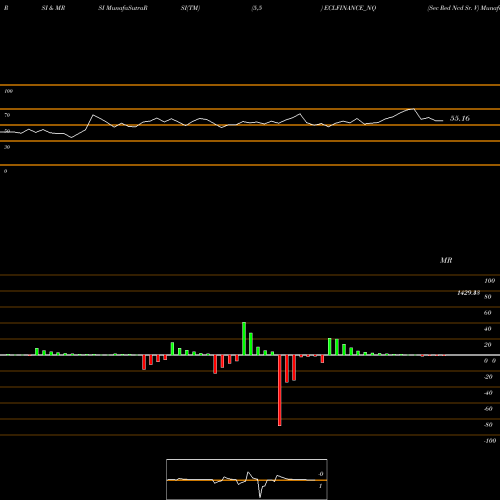500x500 pixels.
Task: Click the 40 label on MR right axis
Action: coord(488,329)
